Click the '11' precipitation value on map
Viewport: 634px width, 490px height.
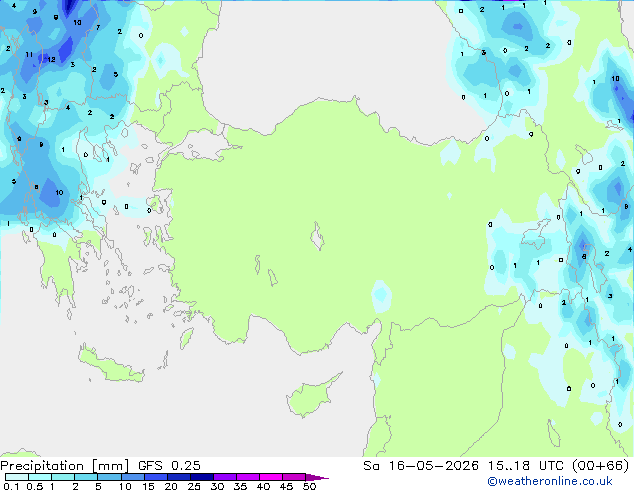tap(29, 54)
